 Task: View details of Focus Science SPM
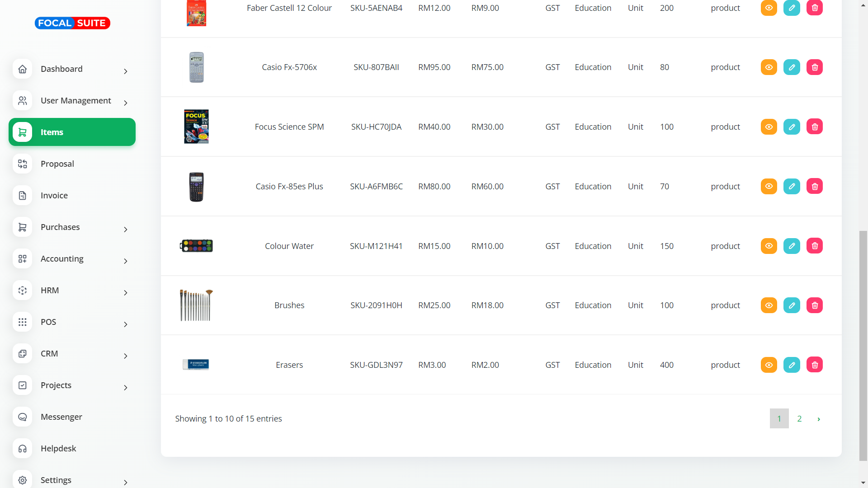click(x=769, y=127)
